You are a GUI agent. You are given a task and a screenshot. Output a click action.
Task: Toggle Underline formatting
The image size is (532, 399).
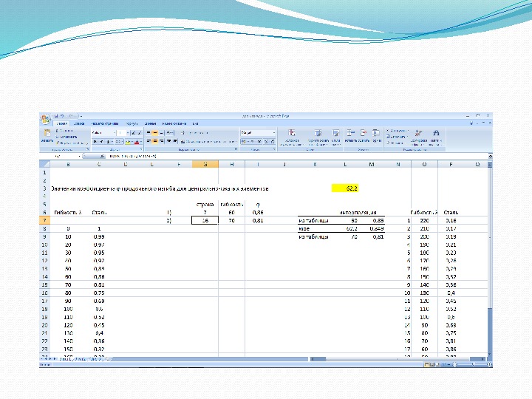tap(108, 141)
